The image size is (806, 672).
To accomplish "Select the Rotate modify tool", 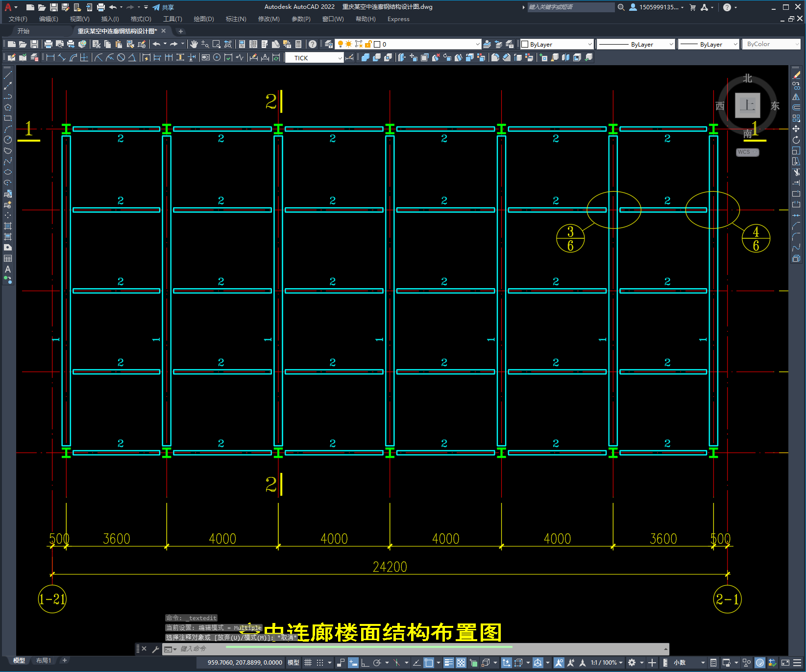I will [796, 140].
